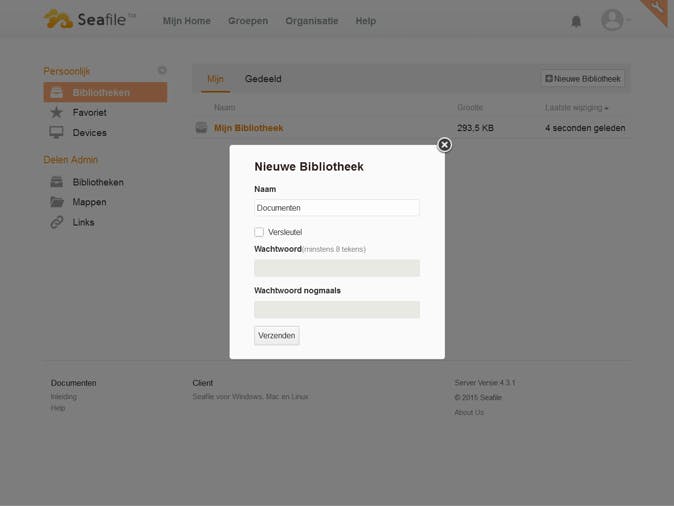Click the Favoriet star icon

click(x=56, y=113)
